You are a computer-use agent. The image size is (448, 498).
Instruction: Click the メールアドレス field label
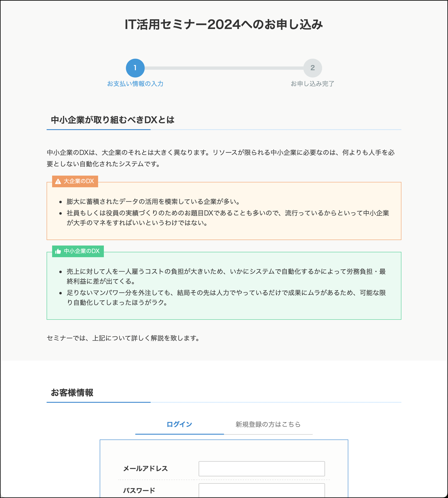click(x=145, y=468)
